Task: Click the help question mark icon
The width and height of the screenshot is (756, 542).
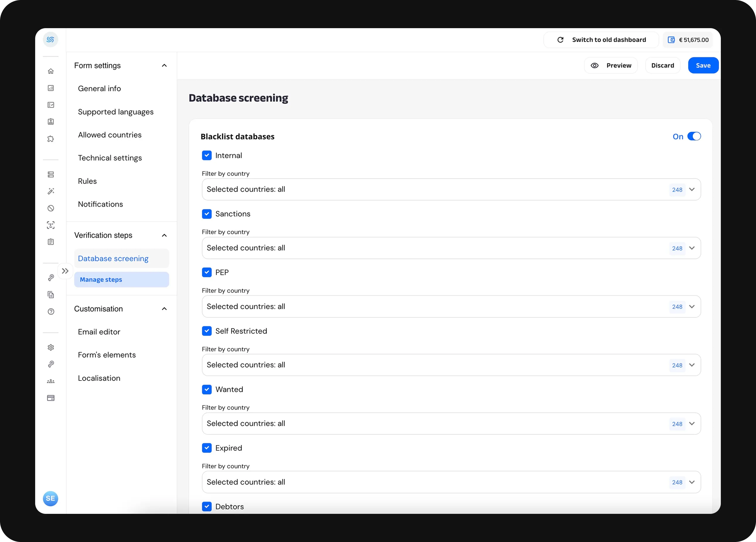Action: [51, 311]
